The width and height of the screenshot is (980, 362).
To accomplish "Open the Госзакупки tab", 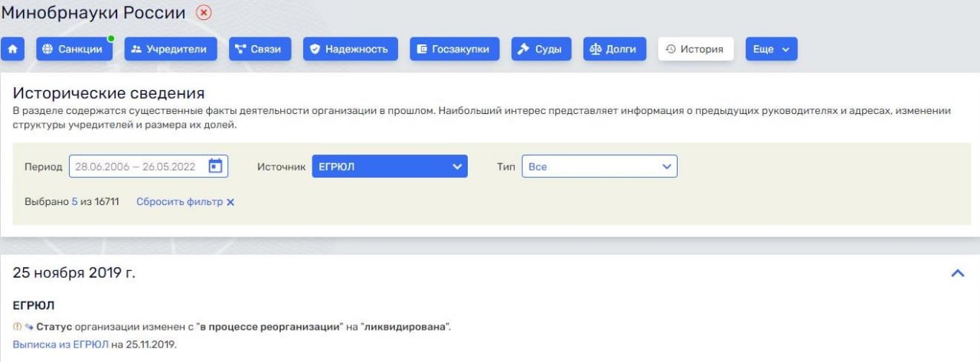I will tap(455, 49).
